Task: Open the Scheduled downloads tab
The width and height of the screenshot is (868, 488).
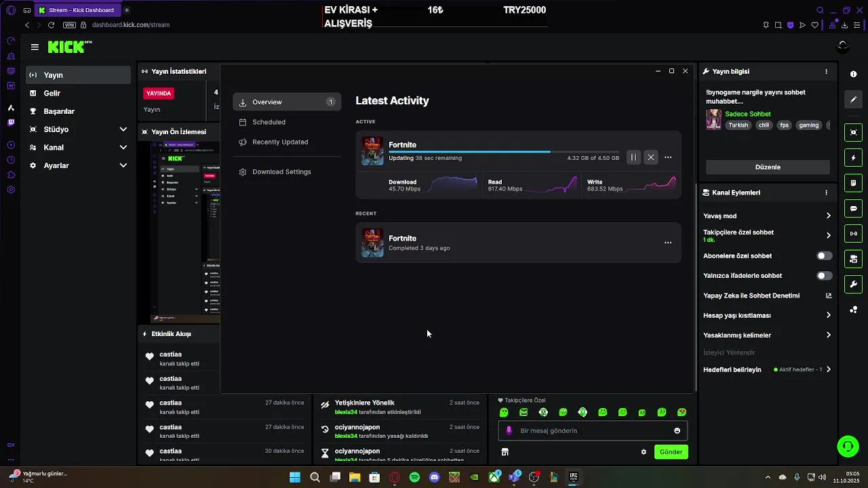Action: tap(286, 122)
